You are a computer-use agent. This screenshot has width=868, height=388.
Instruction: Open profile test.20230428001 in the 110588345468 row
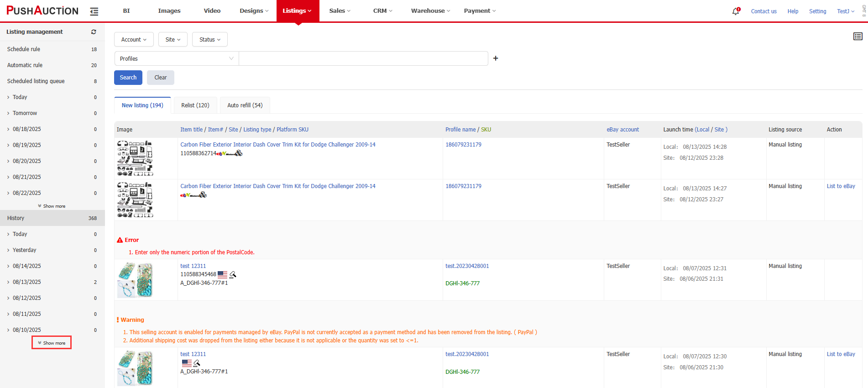467,266
